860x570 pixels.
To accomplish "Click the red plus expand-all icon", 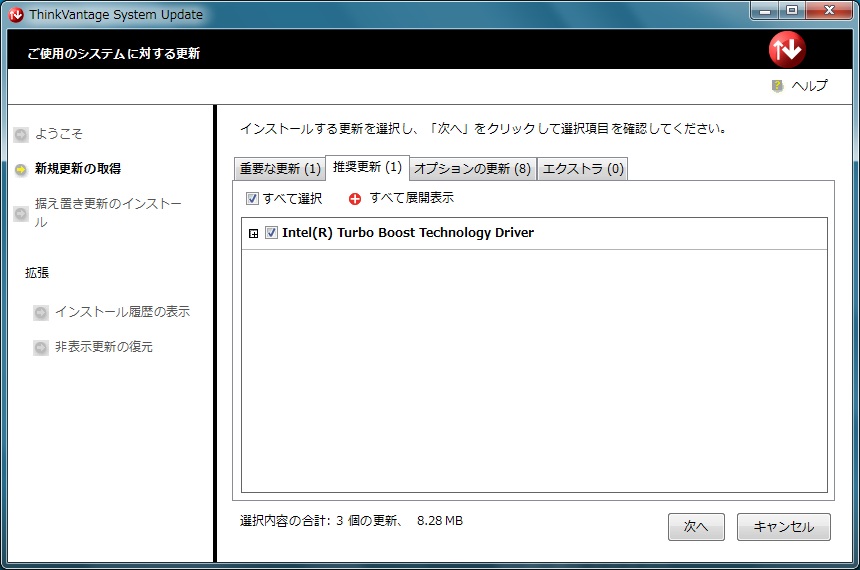I will pos(355,199).
